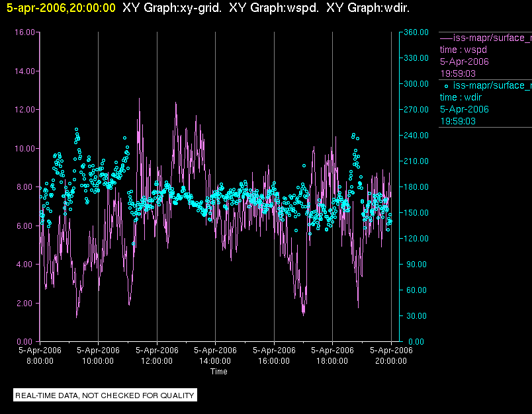Click the cyan iss-mapr/surface legend entry
Viewport: 532px width, 414px height.
point(492,85)
